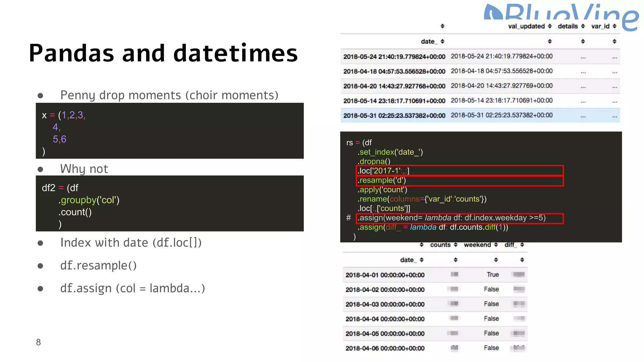
Task: Click sort arrows beside diff_ header
Action: click(522, 245)
